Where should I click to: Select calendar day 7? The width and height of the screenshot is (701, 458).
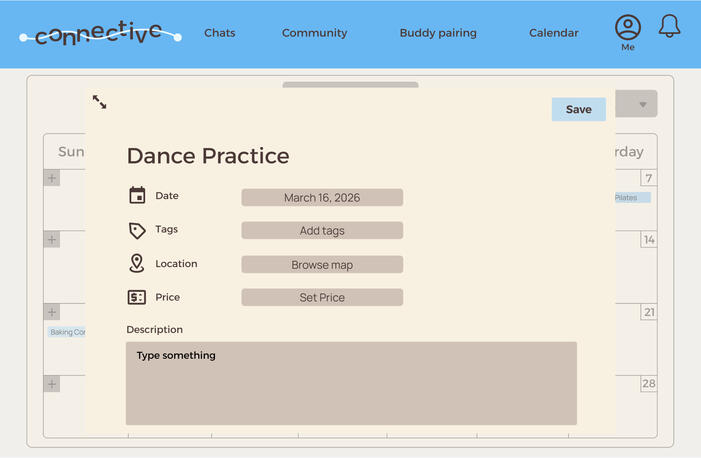(x=649, y=178)
